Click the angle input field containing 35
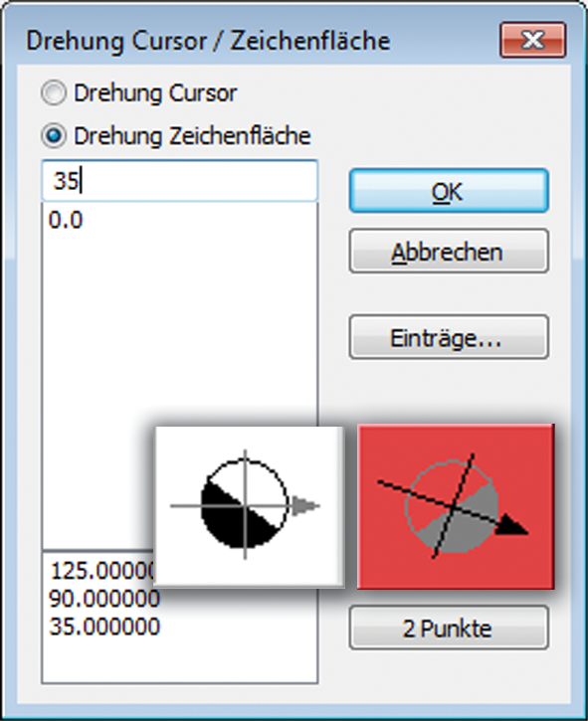This screenshot has height=721, width=588. click(x=179, y=180)
